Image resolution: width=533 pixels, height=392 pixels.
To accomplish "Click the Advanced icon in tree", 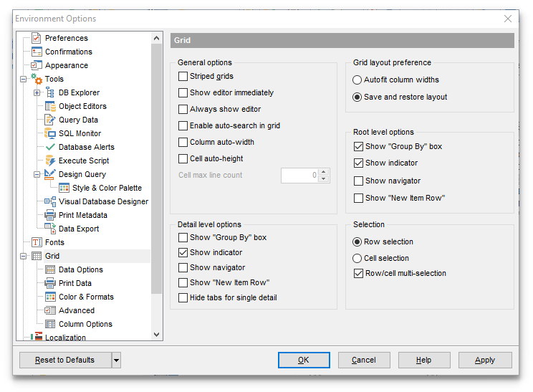I will click(50, 310).
